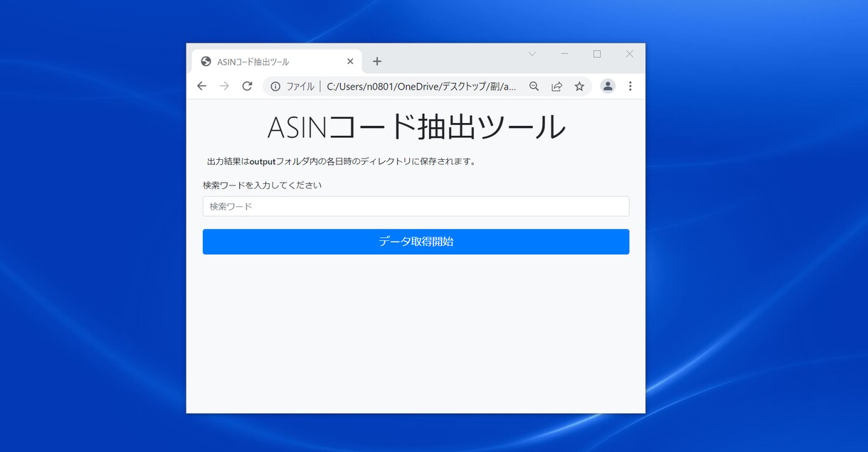Maximize the browser window
This screenshot has width=868, height=452.
597,54
